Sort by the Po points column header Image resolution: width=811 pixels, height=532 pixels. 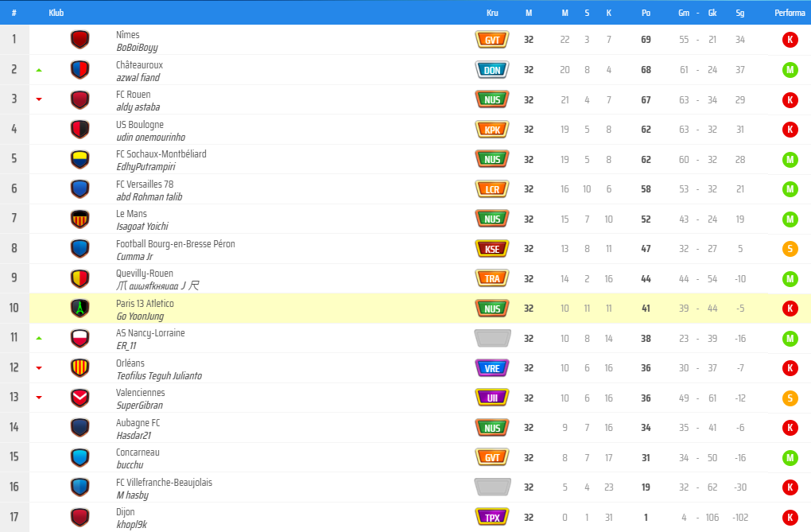[646, 13]
